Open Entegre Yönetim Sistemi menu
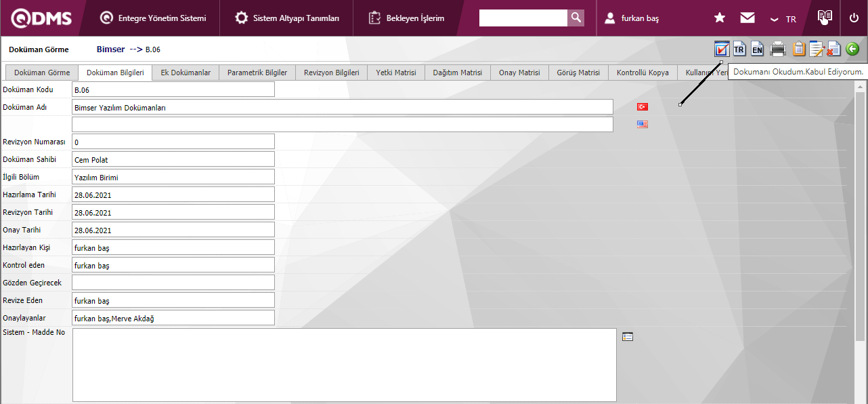The image size is (868, 404). (x=153, y=18)
